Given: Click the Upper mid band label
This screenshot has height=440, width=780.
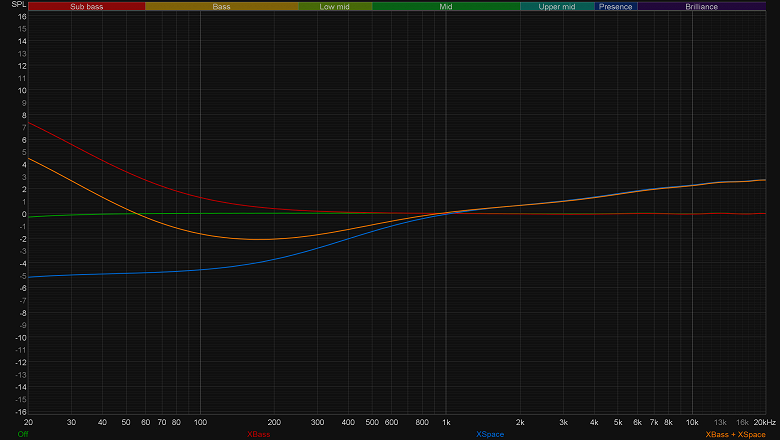Looking at the screenshot, I should point(557,6).
